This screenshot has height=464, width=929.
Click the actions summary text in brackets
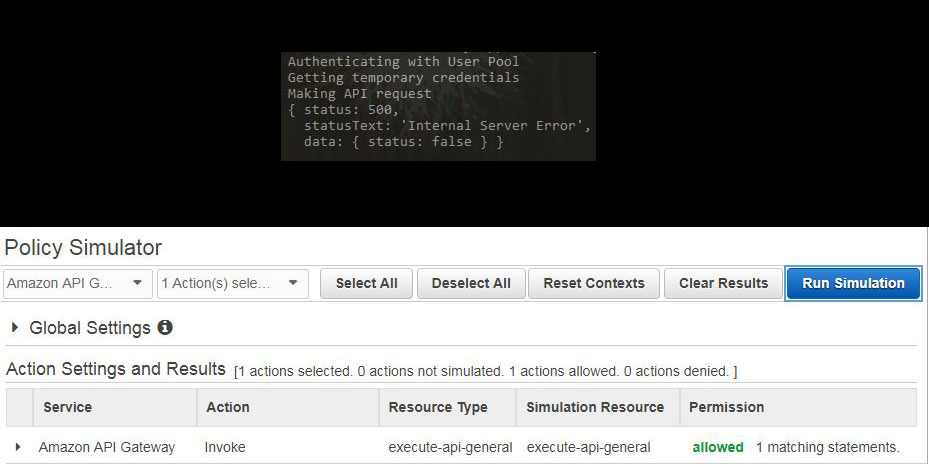point(486,372)
